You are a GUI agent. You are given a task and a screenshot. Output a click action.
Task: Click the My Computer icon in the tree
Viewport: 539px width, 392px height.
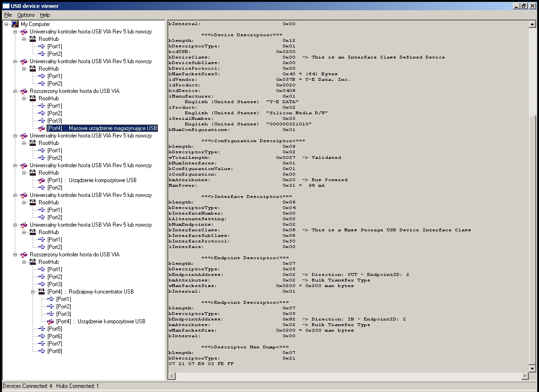[x=15, y=24]
